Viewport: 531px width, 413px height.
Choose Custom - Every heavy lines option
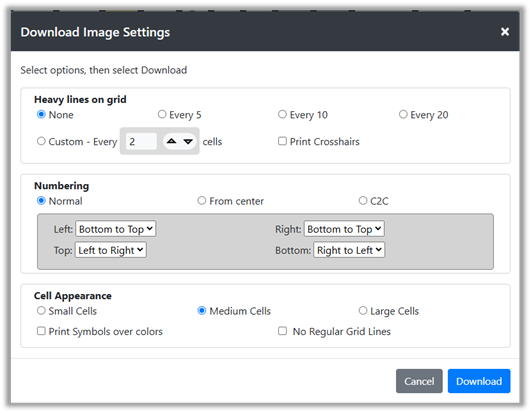[x=41, y=141]
